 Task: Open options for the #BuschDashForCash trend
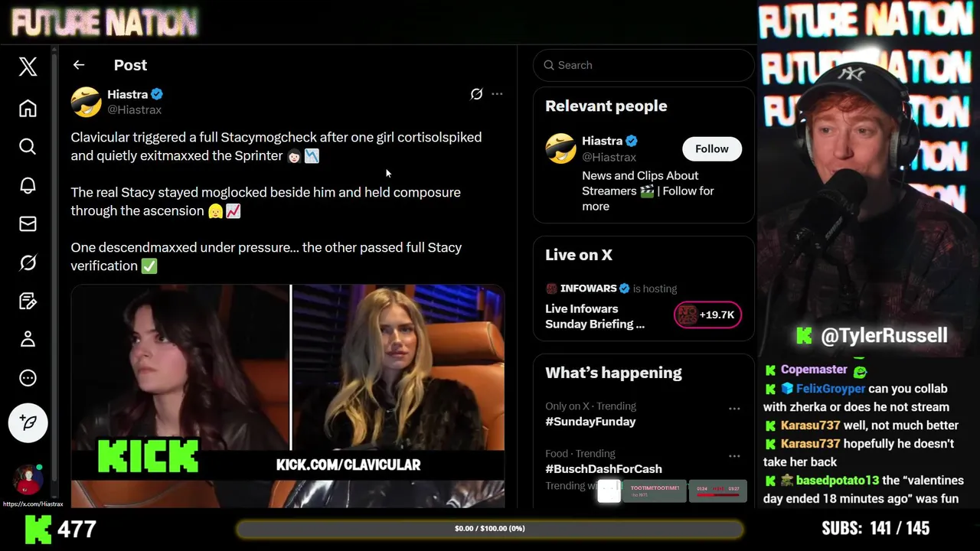(x=734, y=456)
